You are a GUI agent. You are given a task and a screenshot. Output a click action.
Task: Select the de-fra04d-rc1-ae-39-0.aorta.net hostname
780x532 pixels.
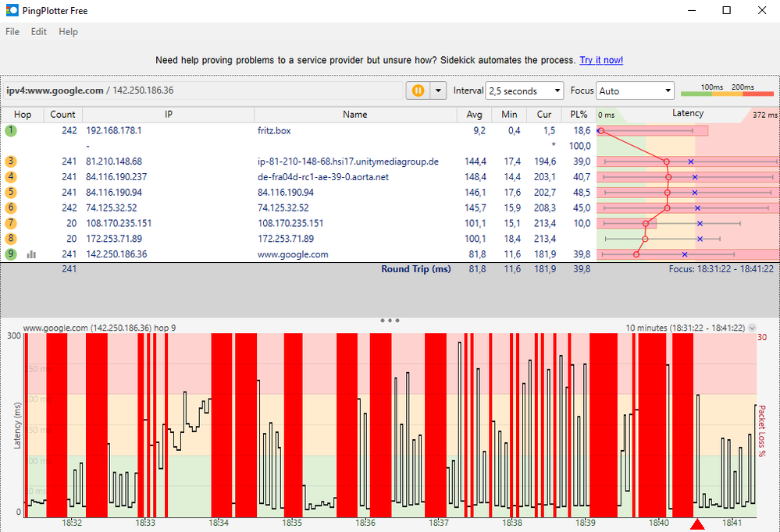[x=323, y=177]
